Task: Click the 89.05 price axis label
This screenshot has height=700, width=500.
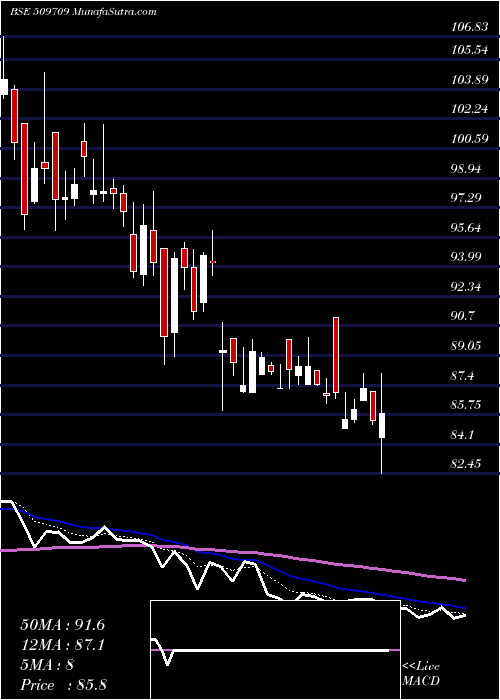Action: coord(467,346)
